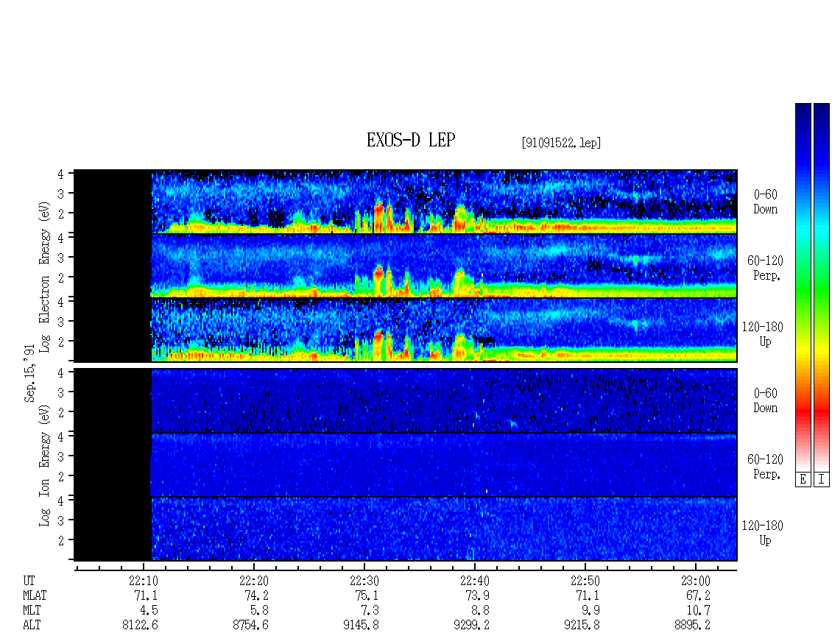Click the MLAT value 74.2
832x644 pixels.
257,595
